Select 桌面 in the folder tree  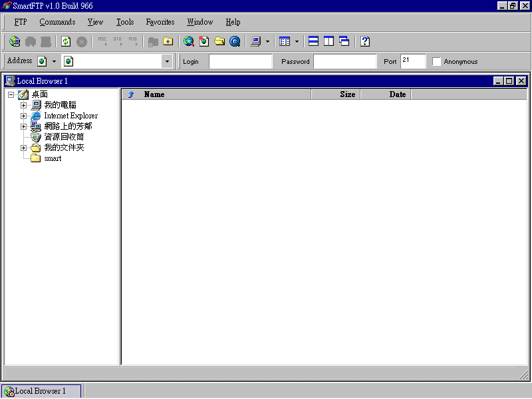(40, 94)
